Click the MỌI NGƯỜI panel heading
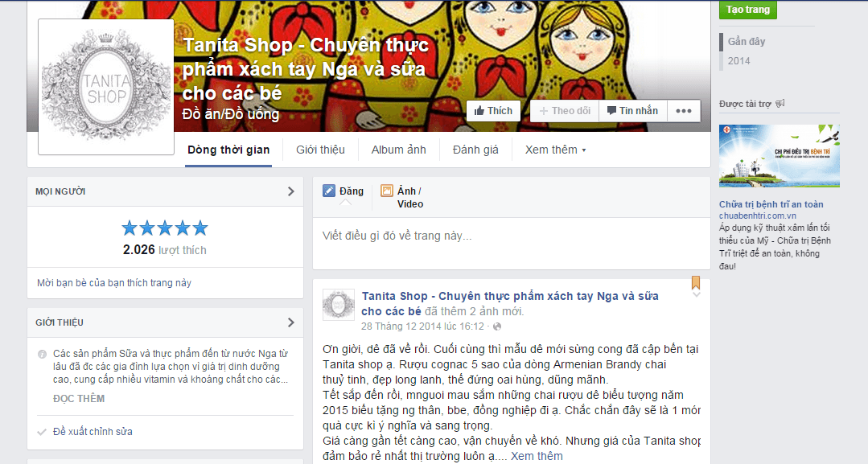This screenshot has width=868, height=464. [x=60, y=191]
